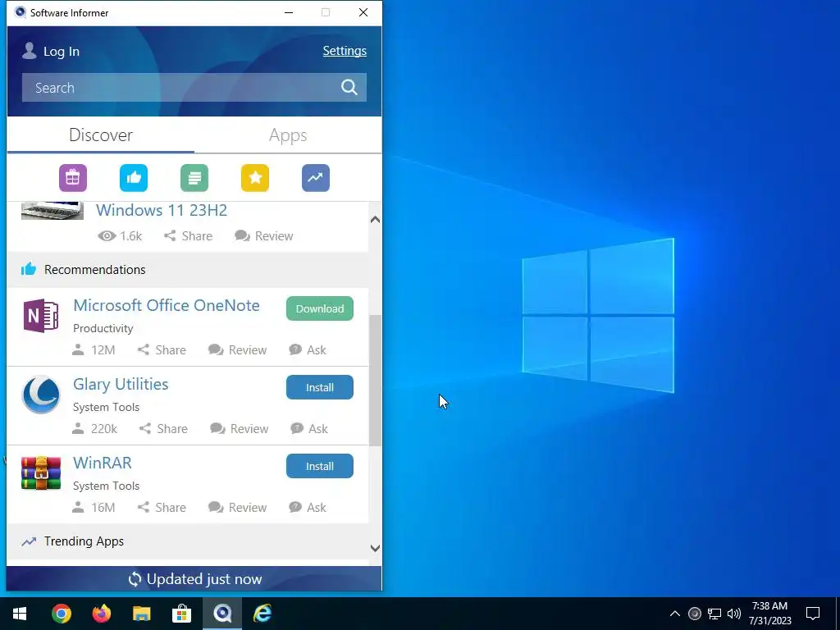Click Ask under Microsoft Office OneNote
The image size is (840, 630).
coord(308,349)
